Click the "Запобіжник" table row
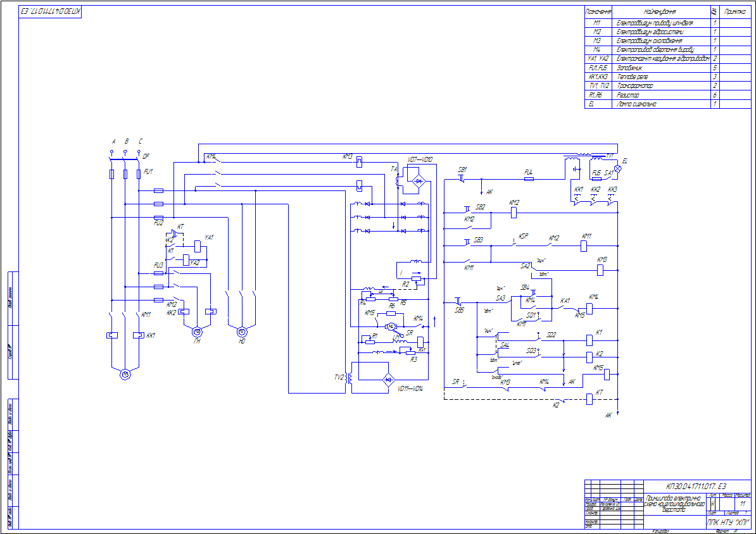This screenshot has width=756, height=534. pos(667,68)
